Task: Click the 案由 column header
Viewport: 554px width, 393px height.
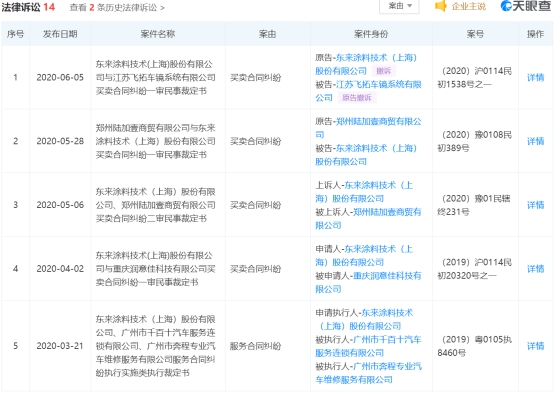Action: 267,34
